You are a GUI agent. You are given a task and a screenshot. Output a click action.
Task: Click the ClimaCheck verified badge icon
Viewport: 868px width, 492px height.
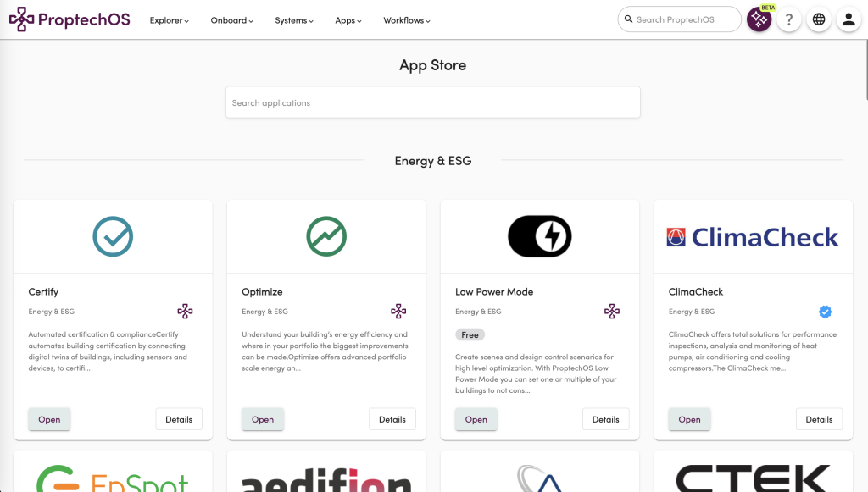point(825,312)
